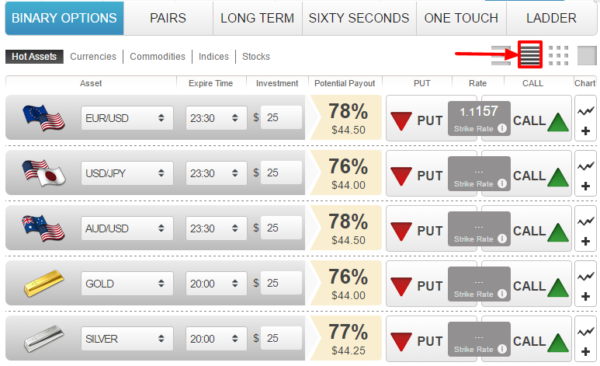The image size is (600, 366).
Task: Open the SILVER asset selector dropdown
Action: point(127,339)
